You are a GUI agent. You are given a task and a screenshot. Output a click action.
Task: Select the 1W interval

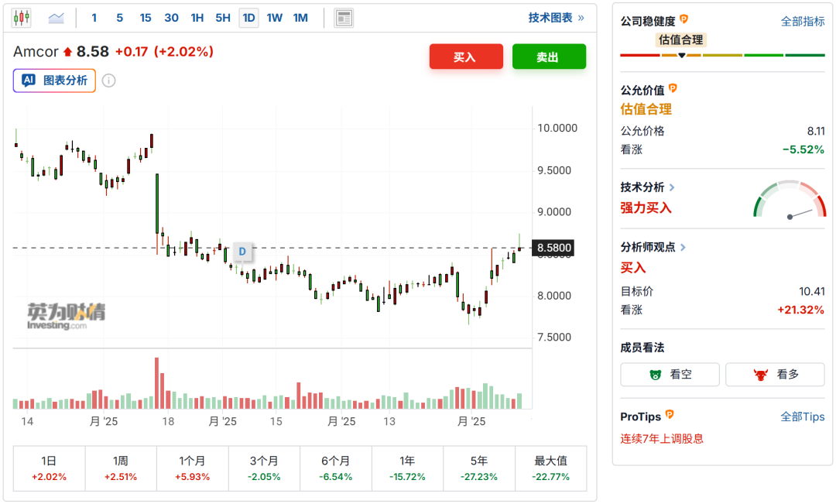[x=275, y=18]
